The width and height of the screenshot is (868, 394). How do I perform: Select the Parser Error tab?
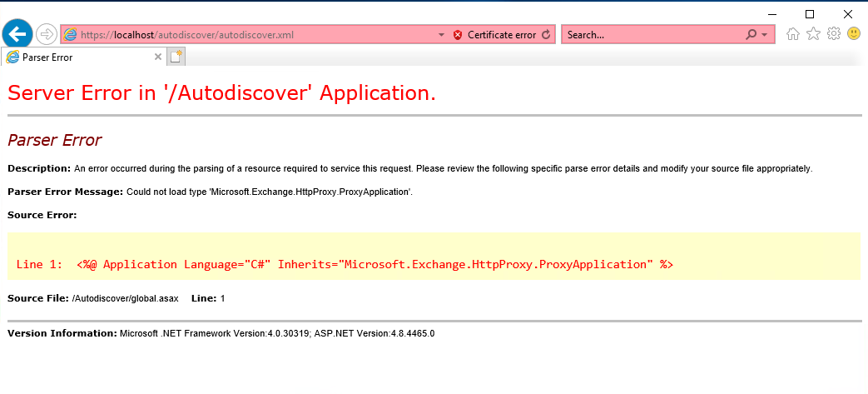[x=83, y=57]
